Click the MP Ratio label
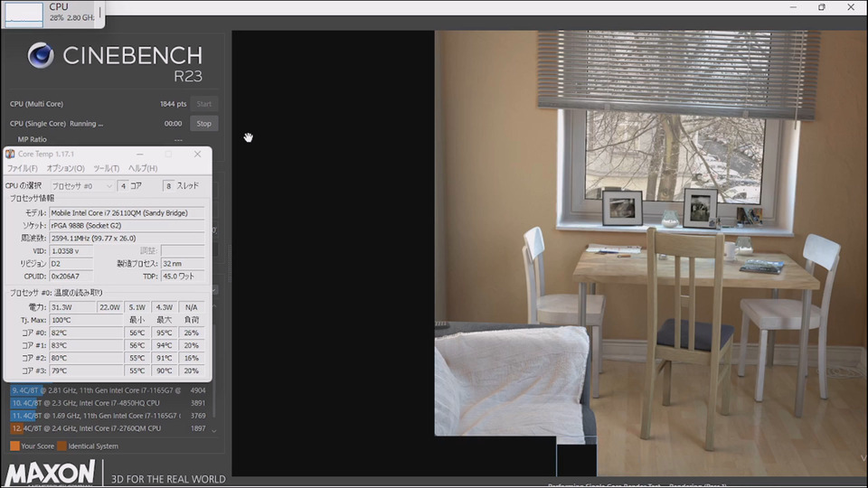Viewport: 868px width, 488px height. coord(33,139)
